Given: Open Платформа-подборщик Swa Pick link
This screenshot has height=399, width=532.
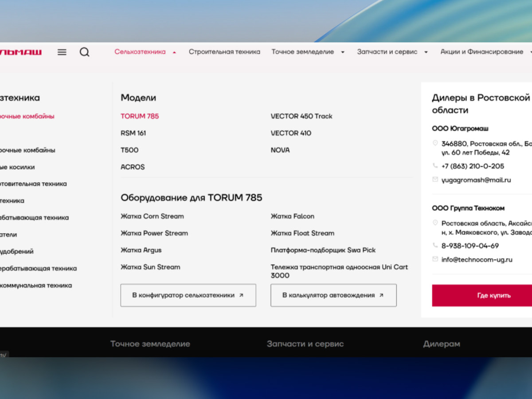Looking at the screenshot, I should click(323, 250).
